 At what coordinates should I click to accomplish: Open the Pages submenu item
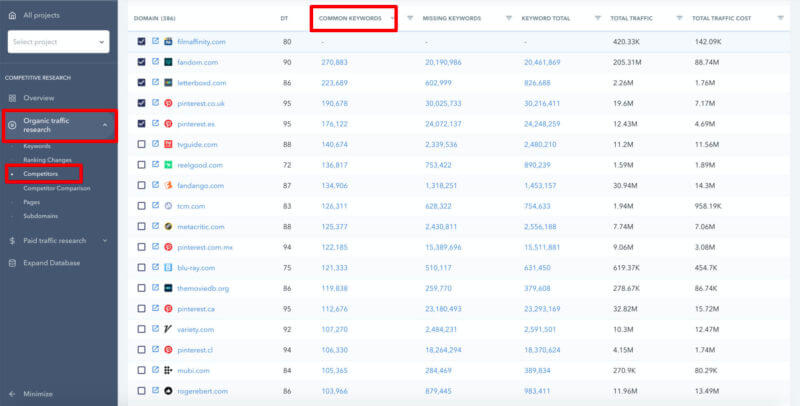32,202
